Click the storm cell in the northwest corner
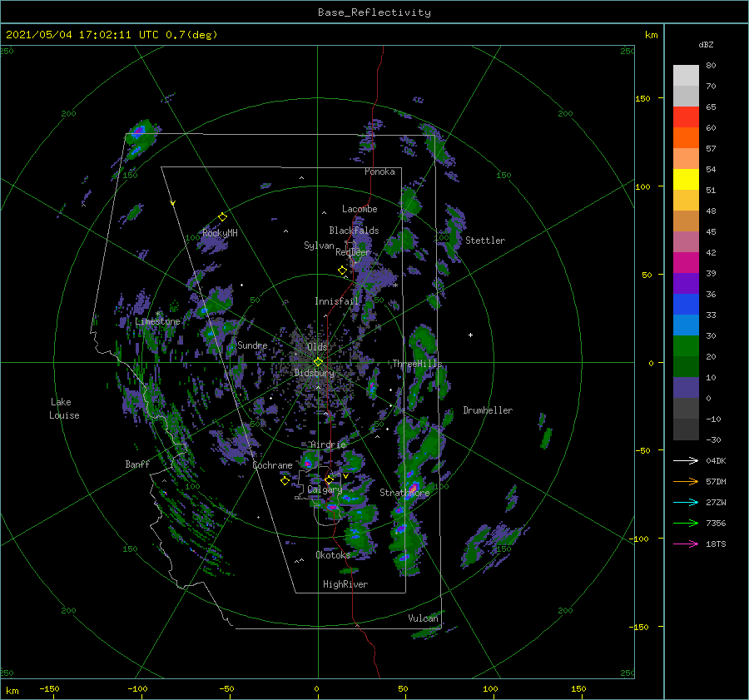 coord(140,137)
